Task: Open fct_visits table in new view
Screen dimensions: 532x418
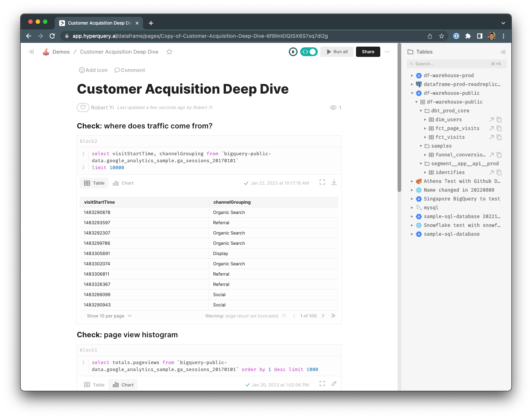Action: (x=492, y=137)
